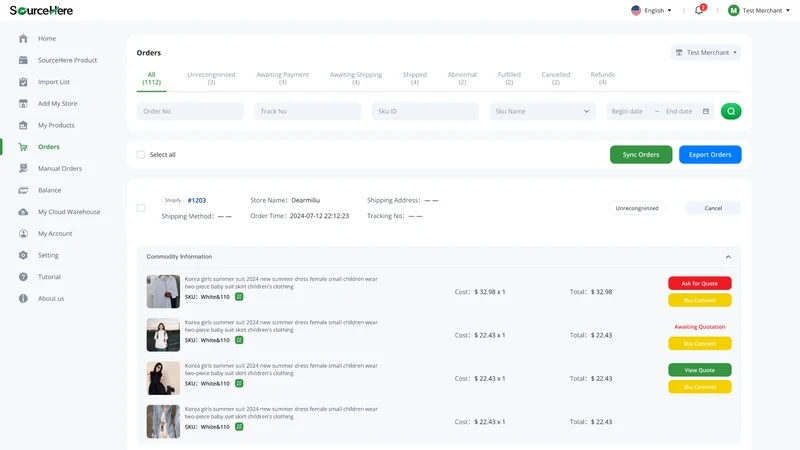Click store icon in Test Merchant selector

tap(679, 53)
